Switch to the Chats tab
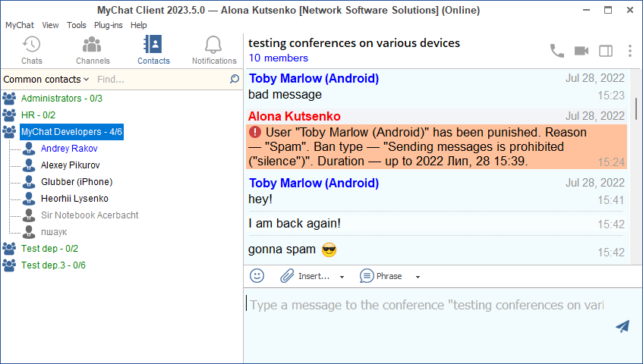Viewport: 643px width, 364px height. pos(32,50)
